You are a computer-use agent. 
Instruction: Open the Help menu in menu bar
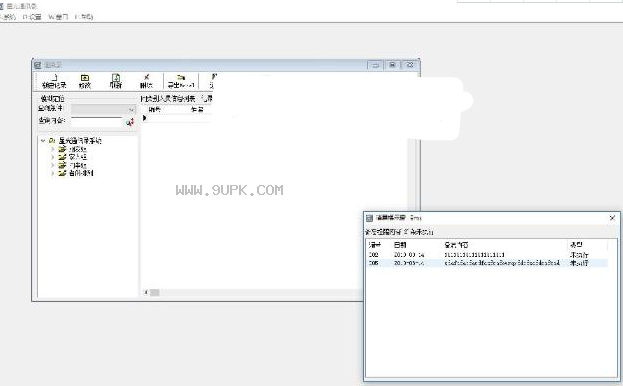tap(84, 17)
